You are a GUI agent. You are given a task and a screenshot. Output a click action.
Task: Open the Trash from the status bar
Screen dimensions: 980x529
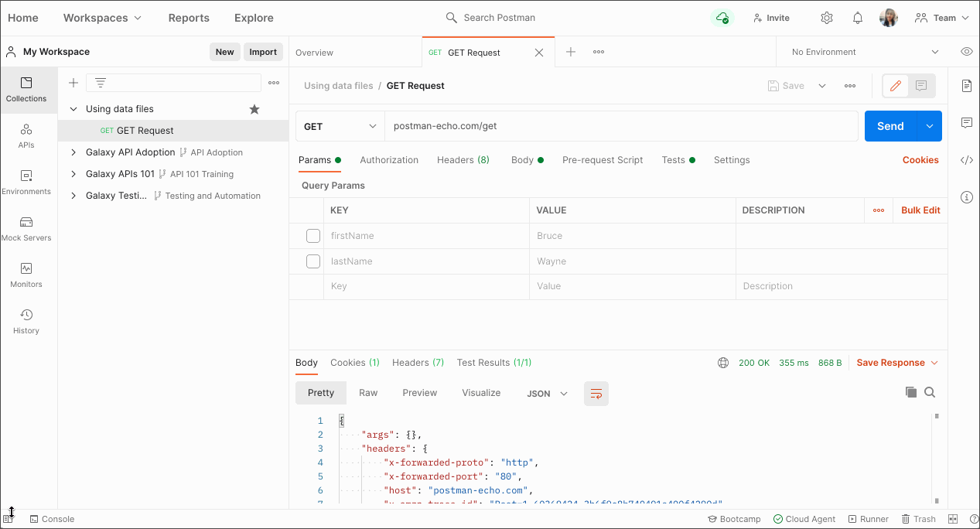918,519
